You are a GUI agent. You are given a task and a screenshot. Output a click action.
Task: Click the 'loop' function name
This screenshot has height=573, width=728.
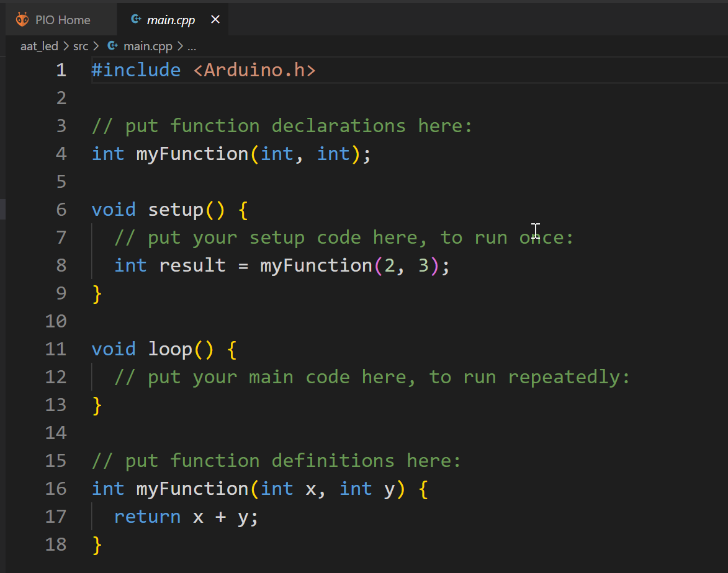[171, 349]
